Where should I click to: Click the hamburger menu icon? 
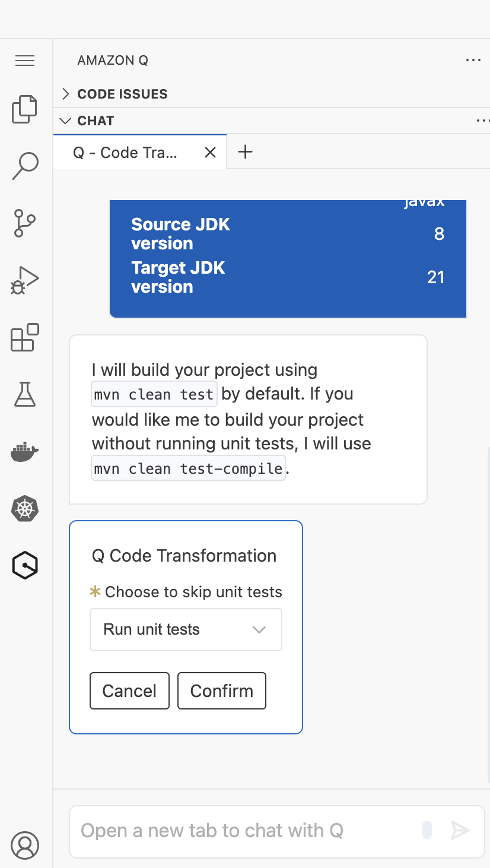click(25, 61)
